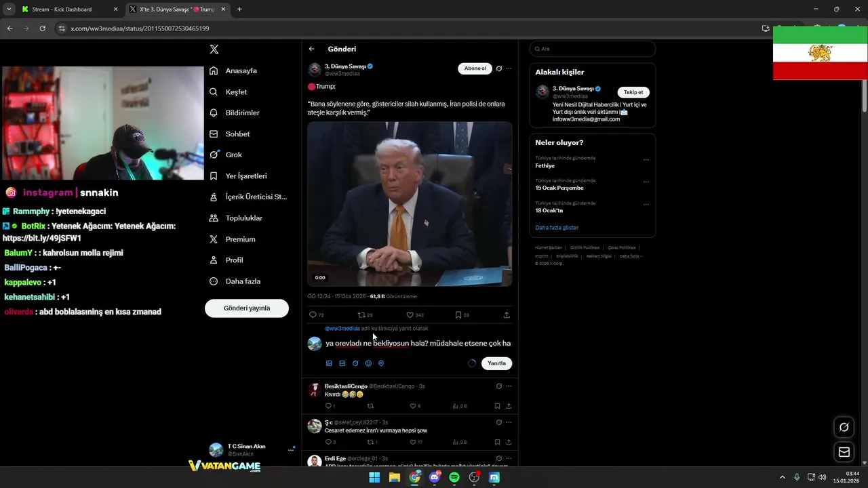This screenshot has height=488, width=868.
Task: Like the main post with 343 likes
Action: click(410, 314)
